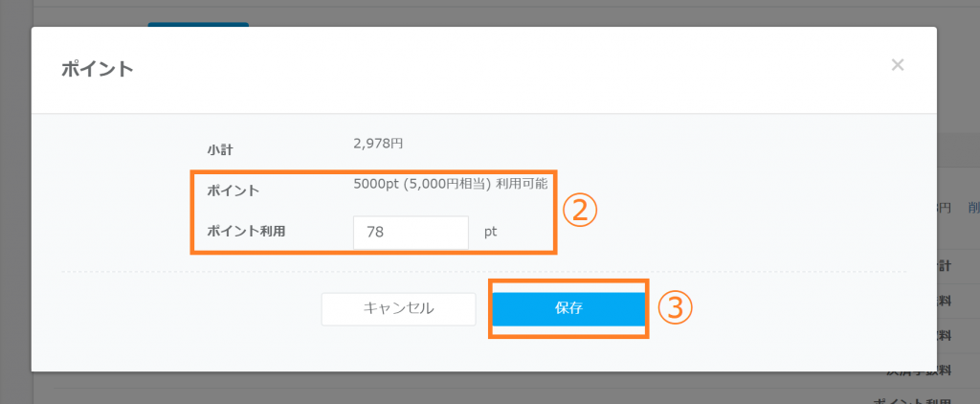Click the partially hidden 削 link at right
Image resolution: width=980 pixels, height=404 pixels.
point(972,207)
